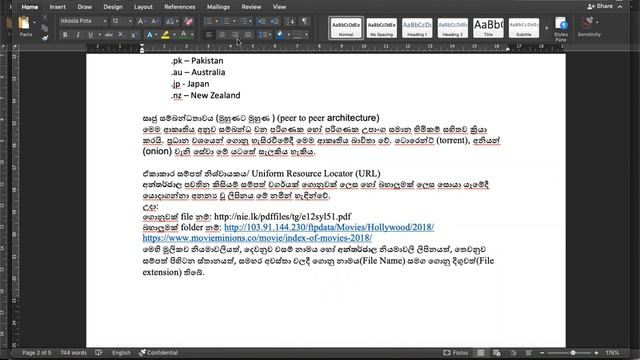640x360 pixels.
Task: Apply bulleted list
Action: coord(208,21)
